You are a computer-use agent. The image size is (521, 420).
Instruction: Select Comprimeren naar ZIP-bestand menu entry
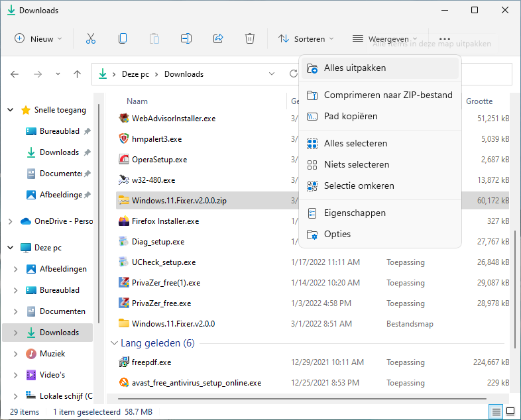coord(388,95)
